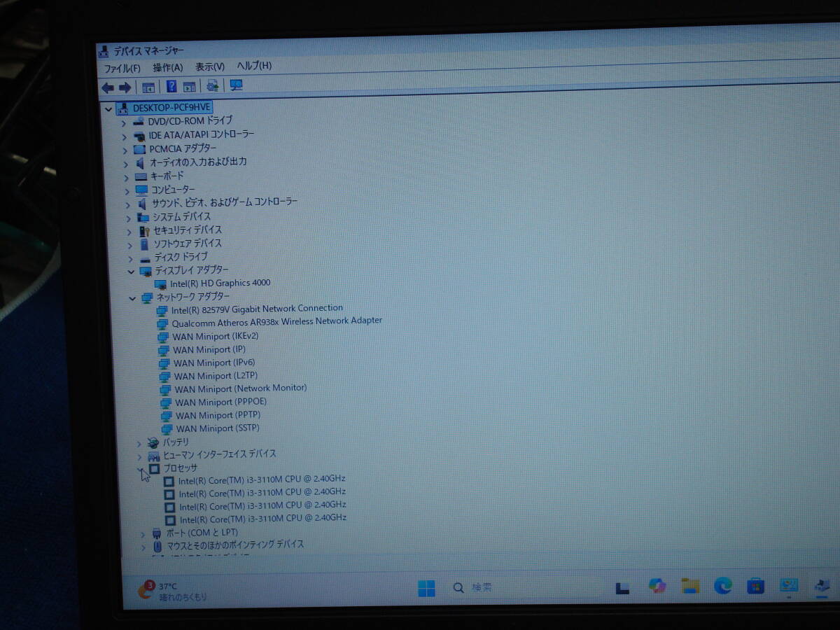Collapse the DESKTOP-PCF9HVE root node
Image resolution: width=840 pixels, height=630 pixels.
tap(108, 109)
